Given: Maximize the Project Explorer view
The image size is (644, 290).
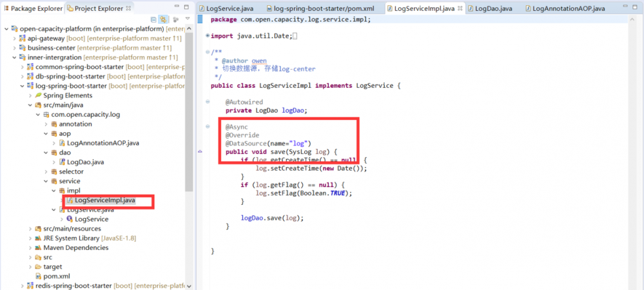Looking at the screenshot, I should coord(186,7).
